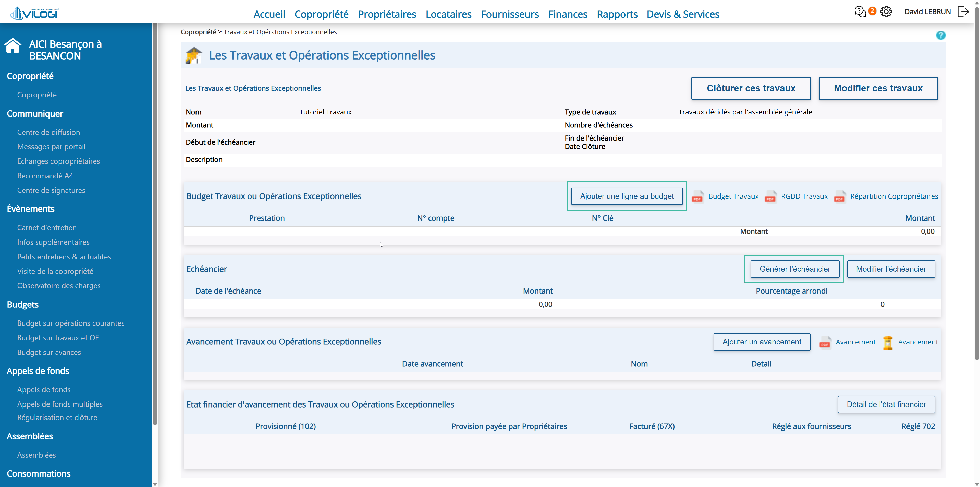
Task: Click Ajouter une ligne au budget
Action: coord(627,196)
